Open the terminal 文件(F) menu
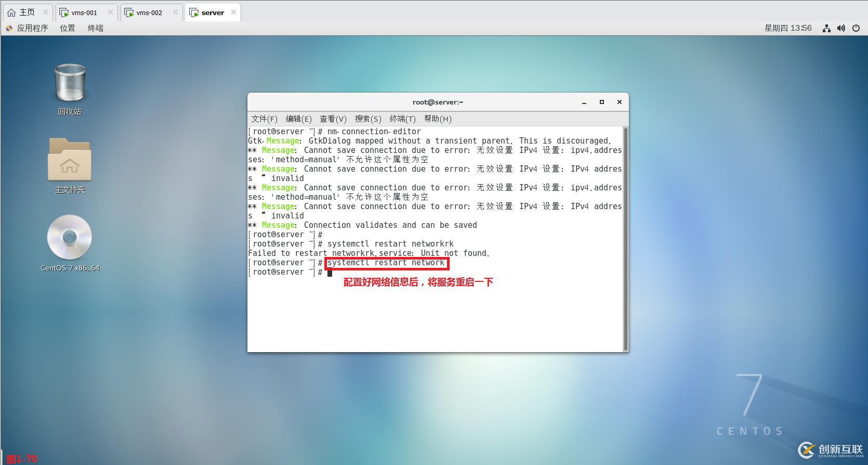Viewport: 868px width, 465px height. pos(265,119)
